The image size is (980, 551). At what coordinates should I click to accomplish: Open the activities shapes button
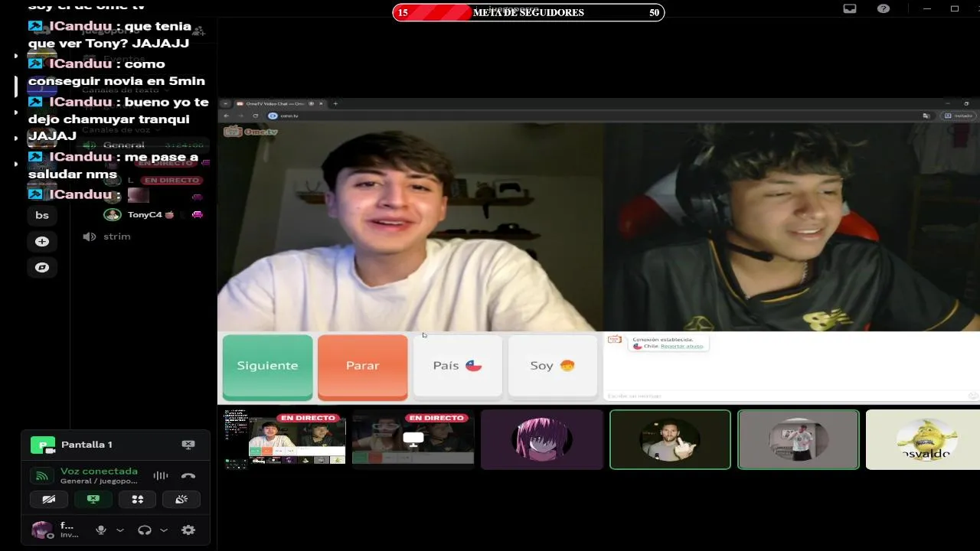click(138, 499)
